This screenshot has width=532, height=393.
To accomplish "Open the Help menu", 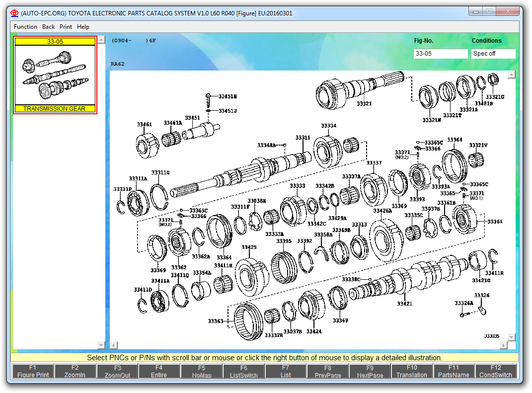I will pyautogui.click(x=83, y=27).
